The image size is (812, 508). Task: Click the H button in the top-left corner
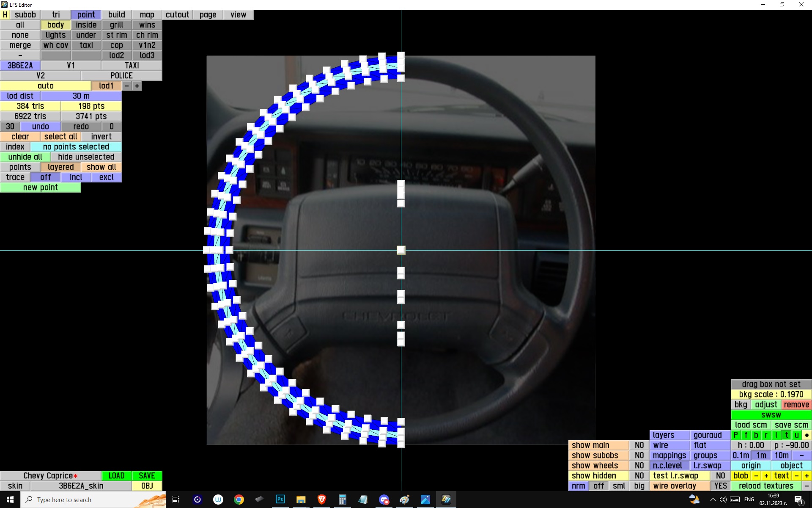pos(5,15)
